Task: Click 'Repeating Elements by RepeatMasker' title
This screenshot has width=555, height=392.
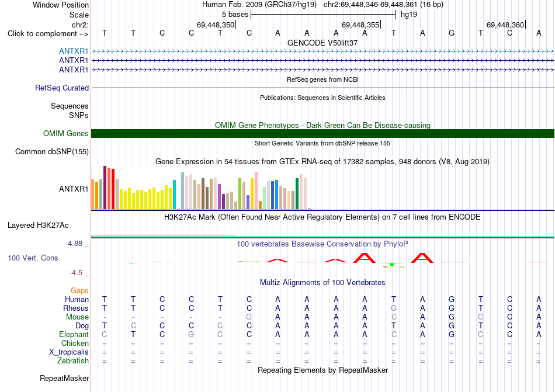Action: coord(323,370)
